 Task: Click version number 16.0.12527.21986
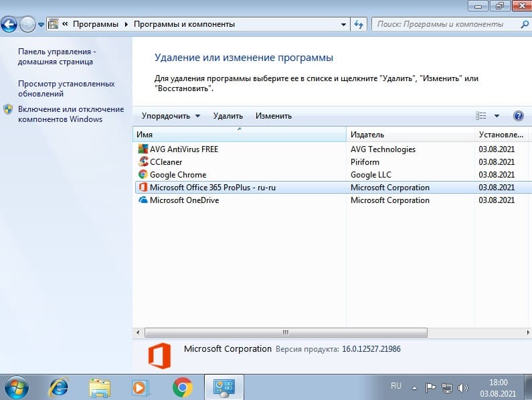point(371,349)
